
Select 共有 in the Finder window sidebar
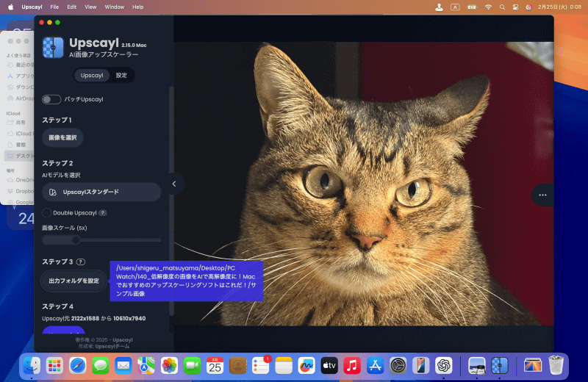pyautogui.click(x=16, y=122)
